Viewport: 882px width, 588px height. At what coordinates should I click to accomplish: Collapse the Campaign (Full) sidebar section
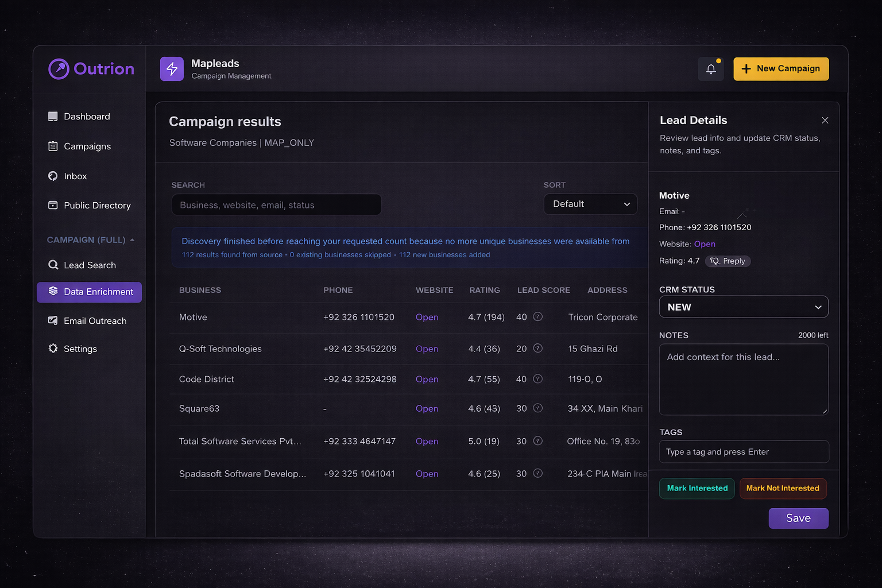coord(132,240)
